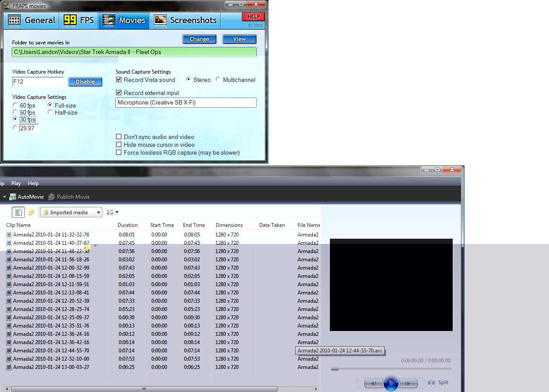Screen dimensions: 549x392
Task: Enable Hide mouse cursor in video
Action: pos(119,145)
